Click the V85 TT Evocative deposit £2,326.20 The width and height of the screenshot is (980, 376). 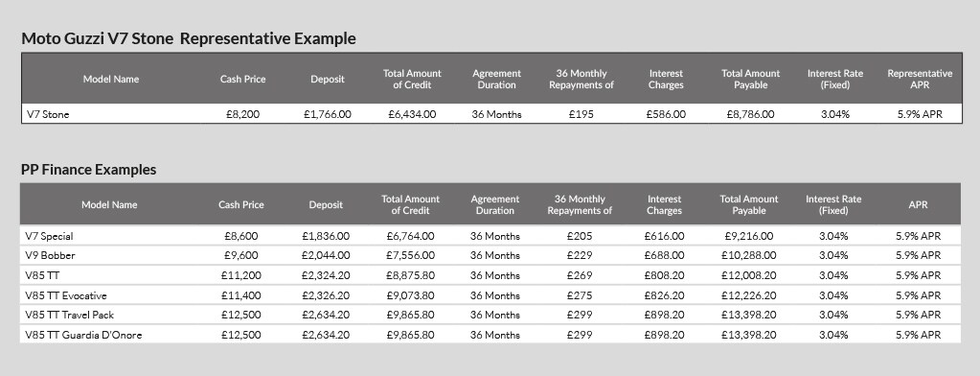326,295
